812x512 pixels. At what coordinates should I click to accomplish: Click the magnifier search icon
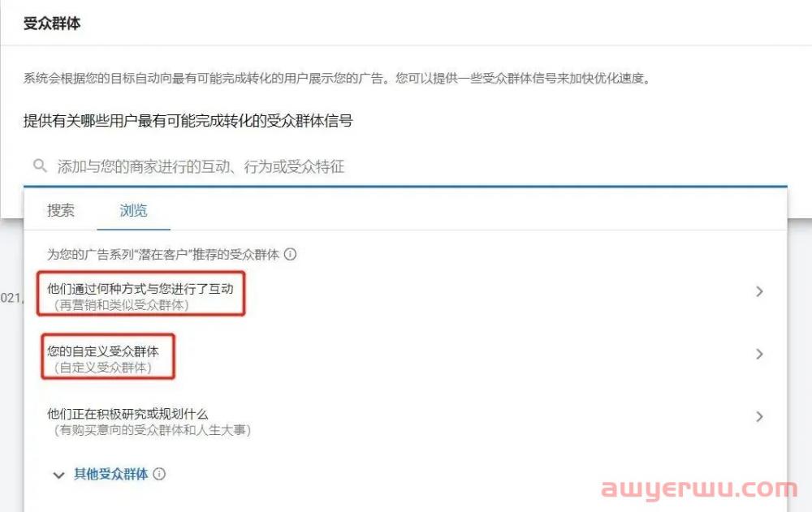point(40,166)
